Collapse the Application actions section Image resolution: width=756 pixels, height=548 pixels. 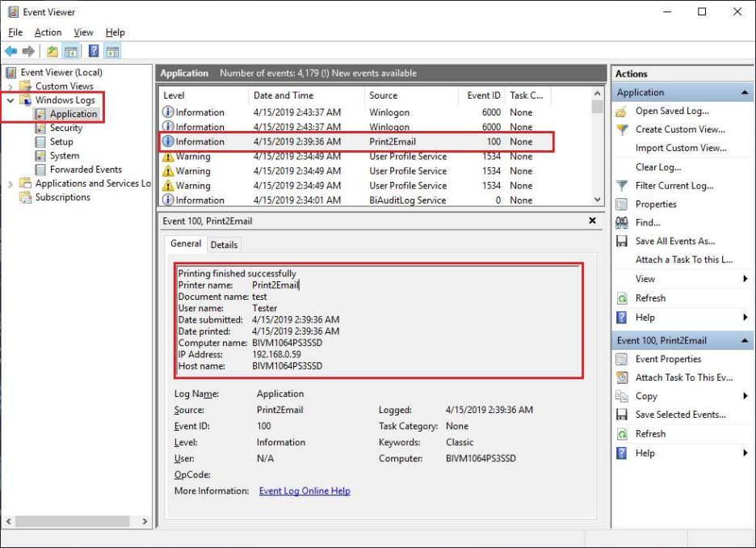(745, 92)
